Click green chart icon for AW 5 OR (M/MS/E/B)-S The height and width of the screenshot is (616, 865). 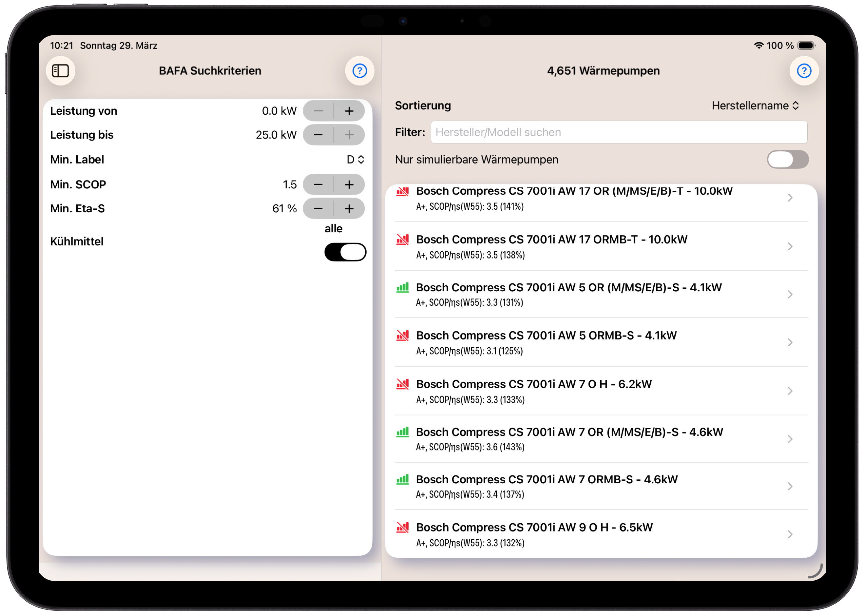(402, 287)
